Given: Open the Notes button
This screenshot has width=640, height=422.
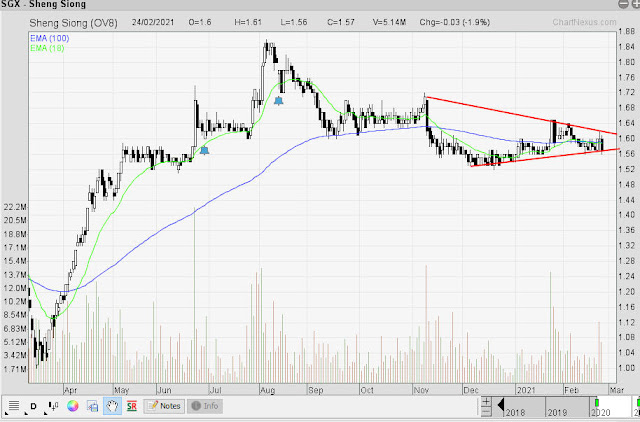Looking at the screenshot, I should point(164,406).
